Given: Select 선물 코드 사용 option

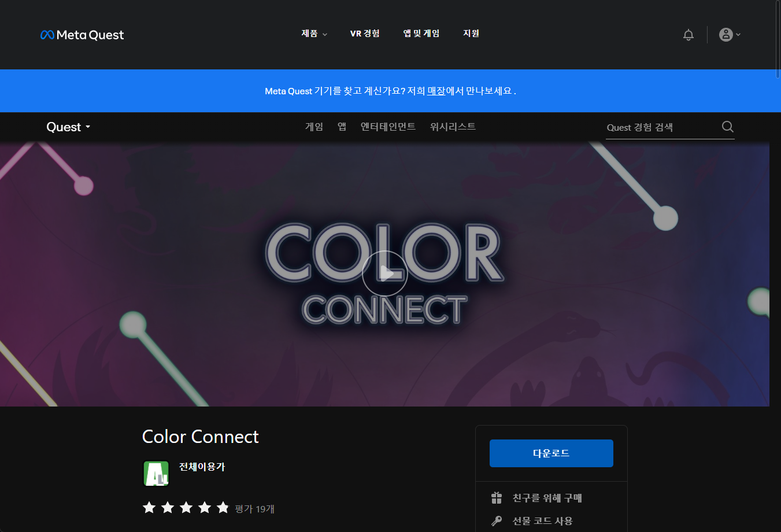Looking at the screenshot, I should click(x=542, y=521).
